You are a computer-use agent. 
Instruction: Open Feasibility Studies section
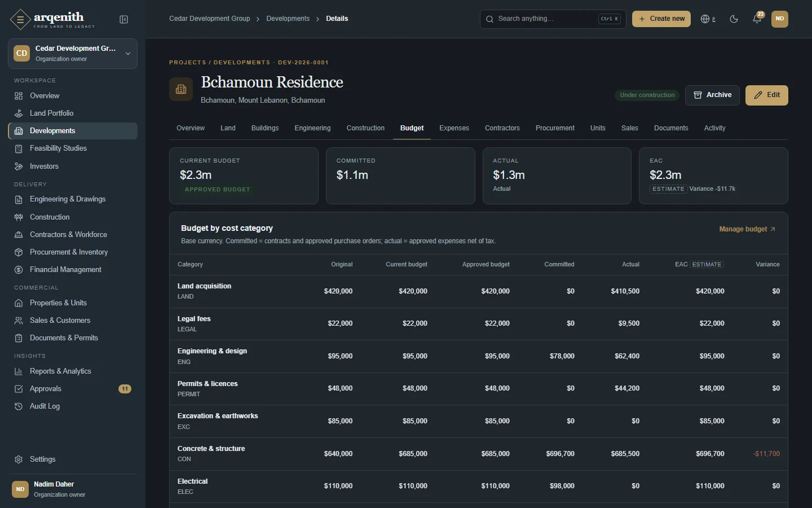coord(73,148)
